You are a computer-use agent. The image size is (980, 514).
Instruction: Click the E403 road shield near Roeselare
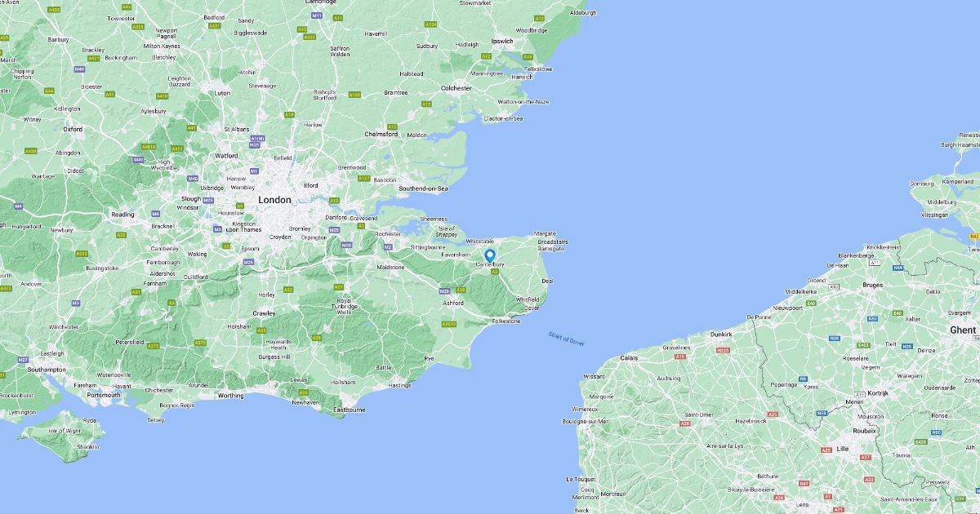[x=863, y=346]
